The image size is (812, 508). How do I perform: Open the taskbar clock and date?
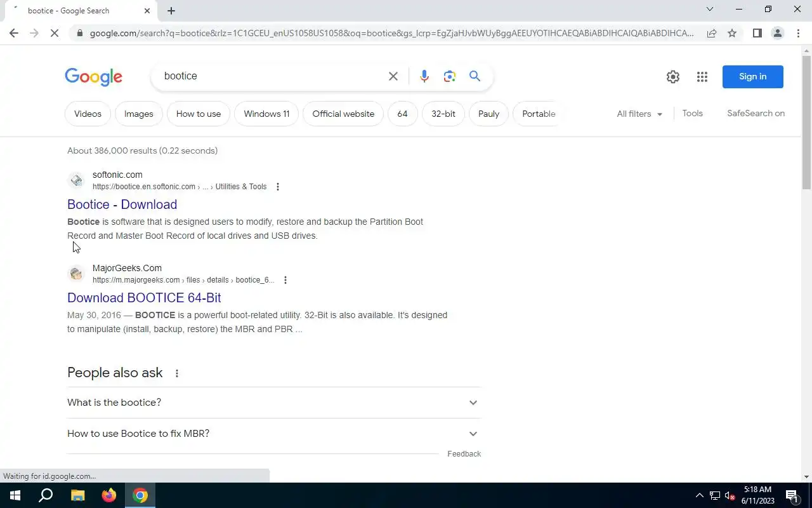(x=757, y=495)
